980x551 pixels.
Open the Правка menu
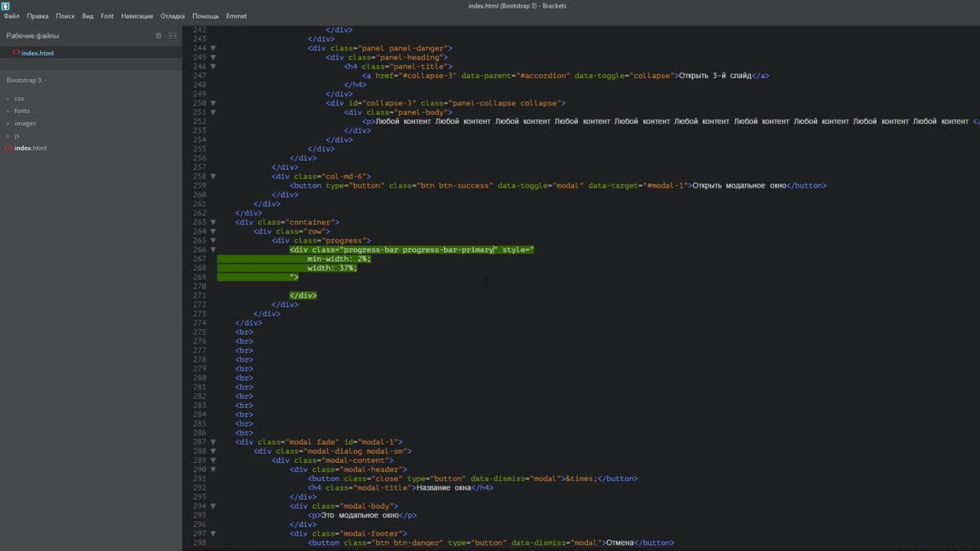coord(38,16)
